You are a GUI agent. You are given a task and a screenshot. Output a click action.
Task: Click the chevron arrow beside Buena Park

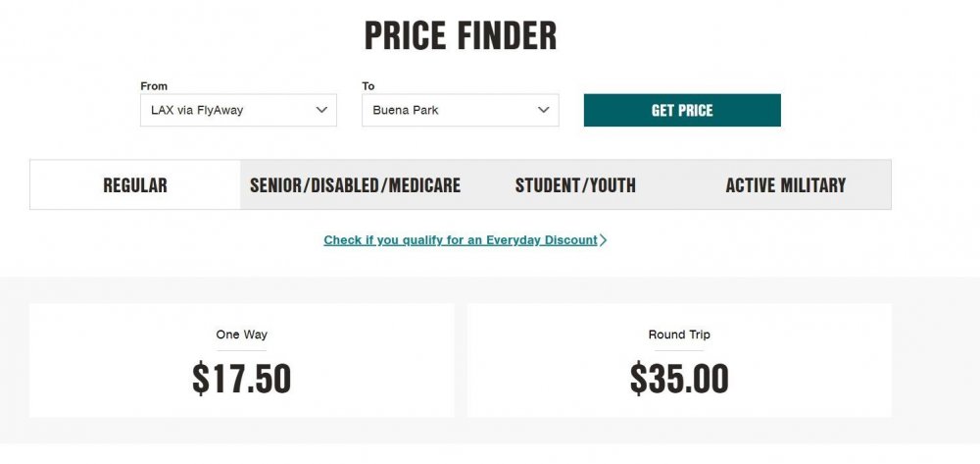click(544, 110)
